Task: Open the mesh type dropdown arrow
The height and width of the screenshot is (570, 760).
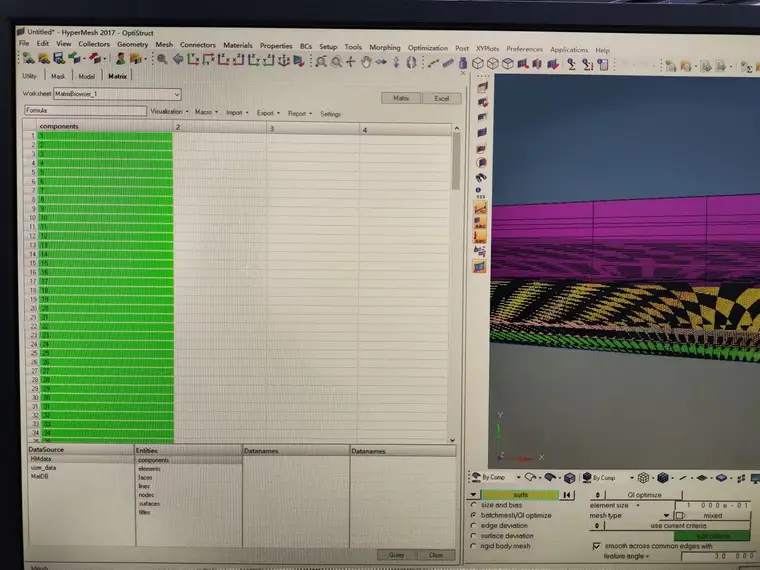Action: pyautogui.click(x=666, y=515)
